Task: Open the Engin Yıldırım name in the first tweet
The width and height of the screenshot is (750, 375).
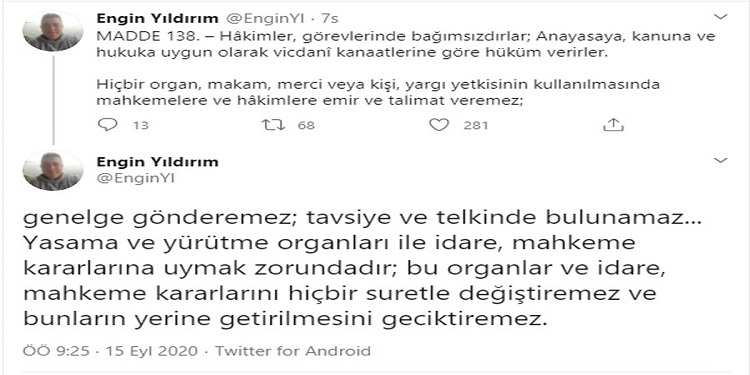Action: tap(157, 19)
